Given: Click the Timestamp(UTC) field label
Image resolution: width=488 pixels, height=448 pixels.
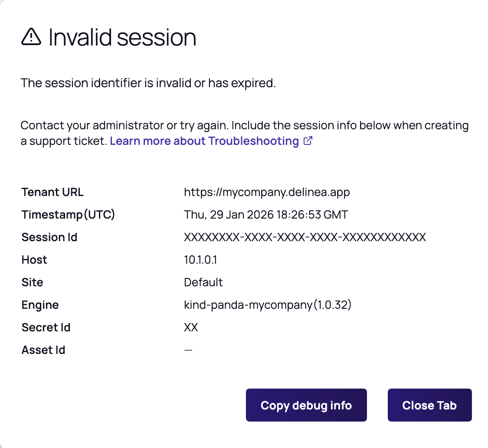Looking at the screenshot, I should tap(68, 215).
